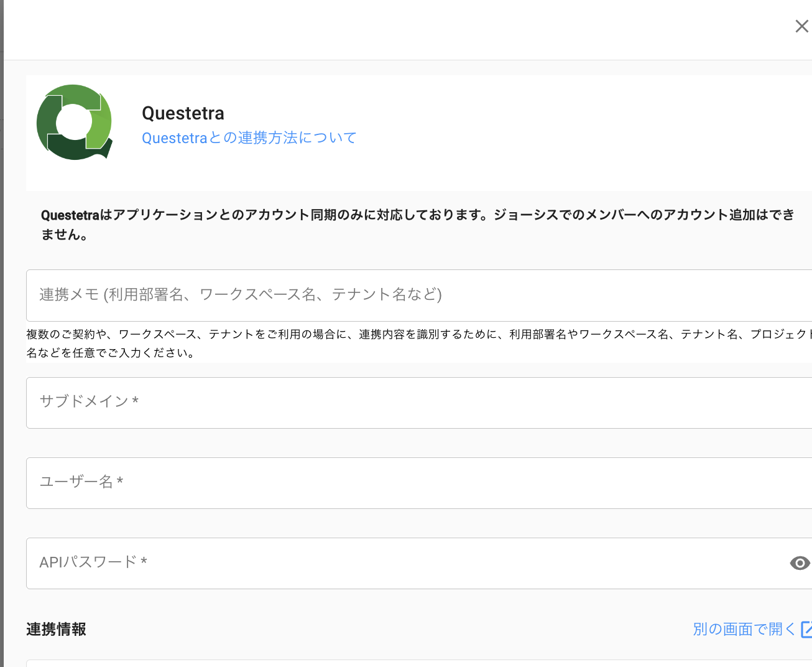Click the open-in-new-window icon
The image size is (812, 667).
coord(806,629)
